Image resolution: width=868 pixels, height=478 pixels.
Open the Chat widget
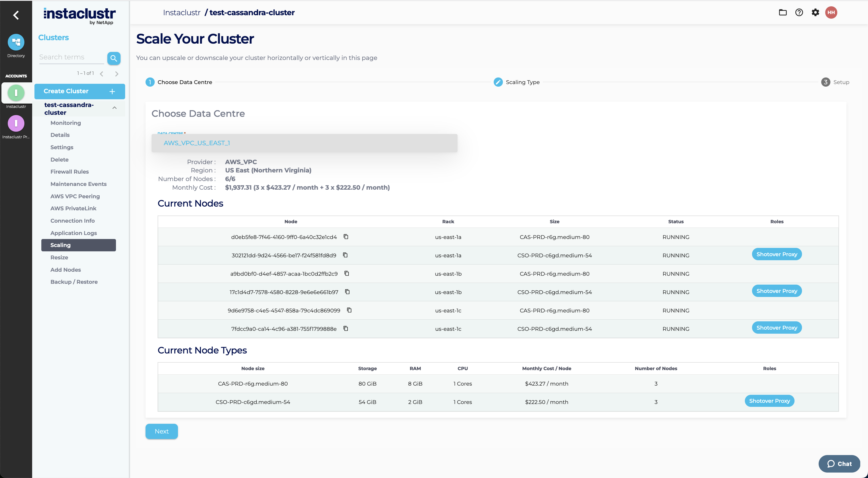(x=839, y=464)
